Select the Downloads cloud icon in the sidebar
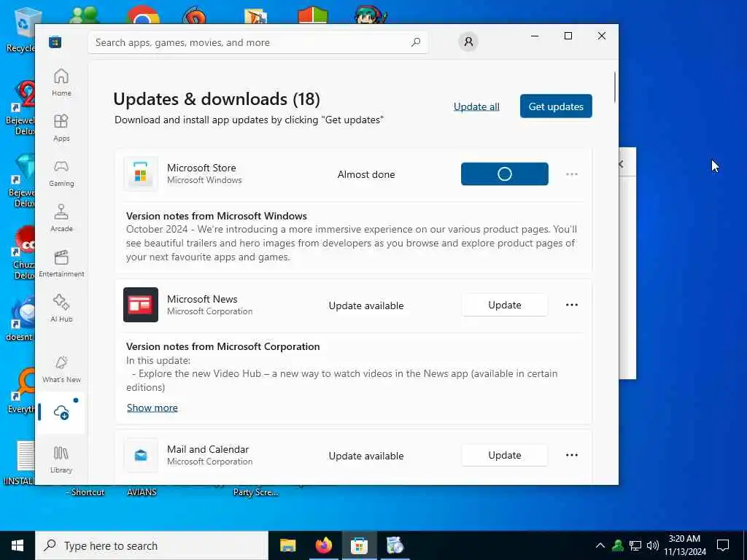 click(61, 413)
